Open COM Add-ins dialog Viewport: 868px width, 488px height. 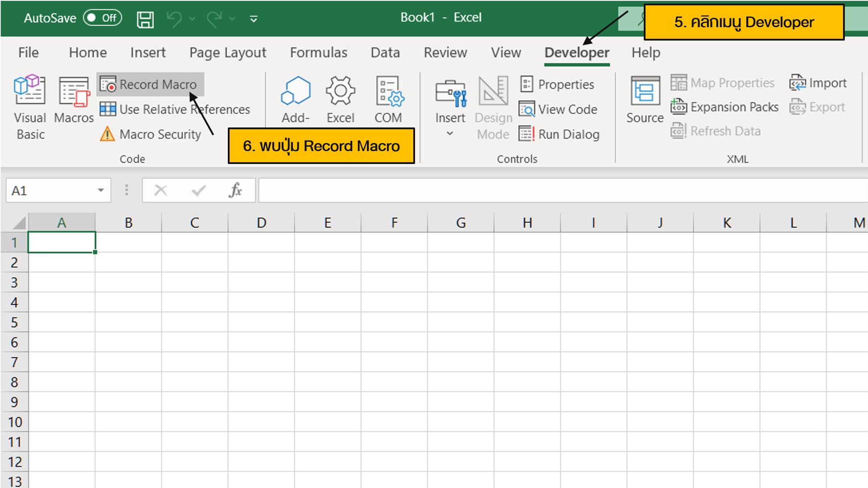tap(388, 101)
